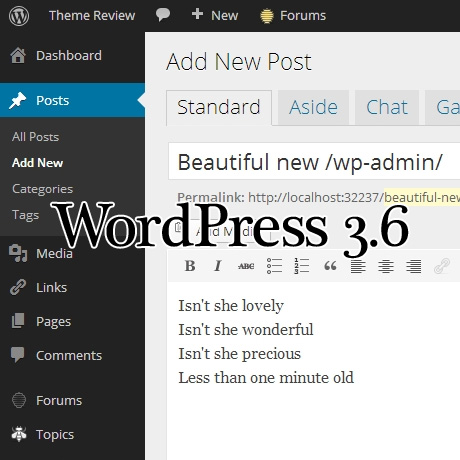Align text left
Viewport: 460px width, 460px height.
tap(358, 266)
